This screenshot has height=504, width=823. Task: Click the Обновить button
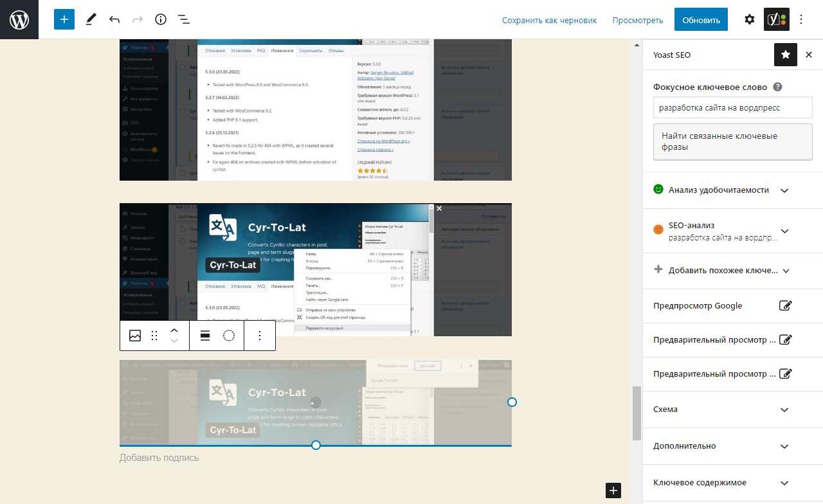(x=701, y=20)
